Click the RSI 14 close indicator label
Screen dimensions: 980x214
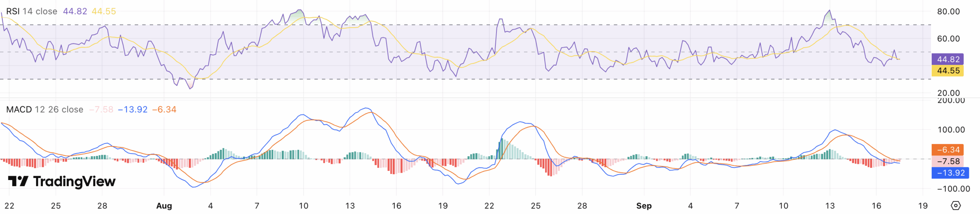coord(32,11)
